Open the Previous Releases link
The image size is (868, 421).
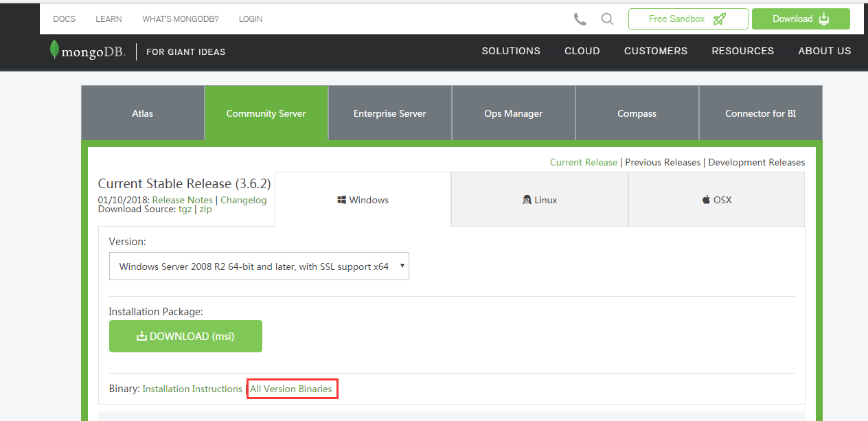click(x=663, y=163)
